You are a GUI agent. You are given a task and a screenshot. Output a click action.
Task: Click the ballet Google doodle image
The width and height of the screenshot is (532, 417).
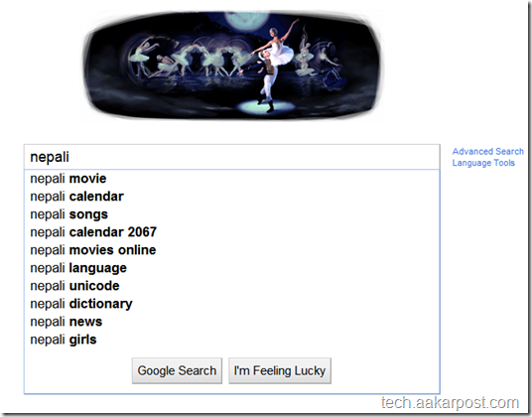(x=231, y=66)
